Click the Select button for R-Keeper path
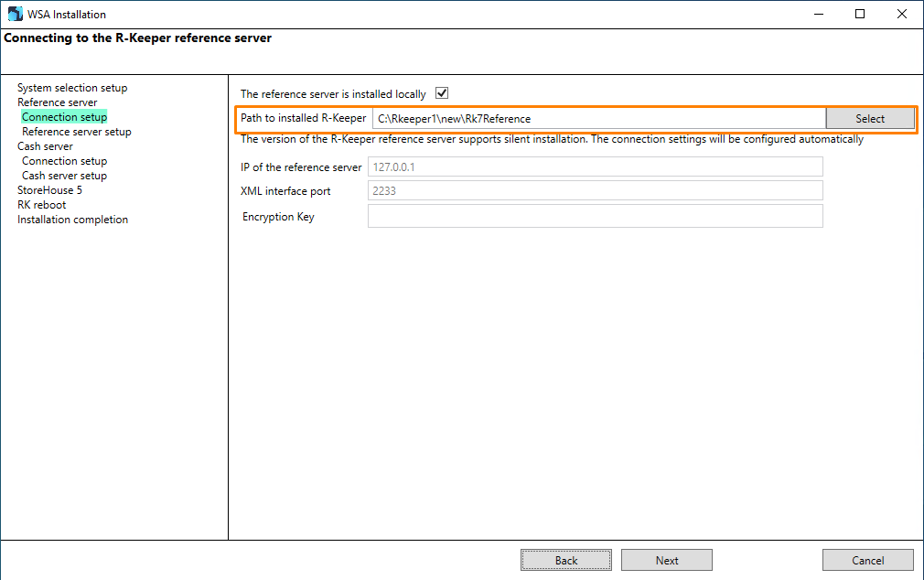 click(870, 119)
